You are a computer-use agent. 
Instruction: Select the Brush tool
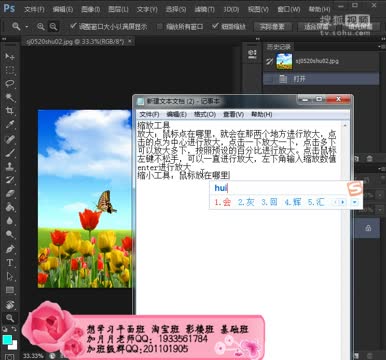point(10,153)
